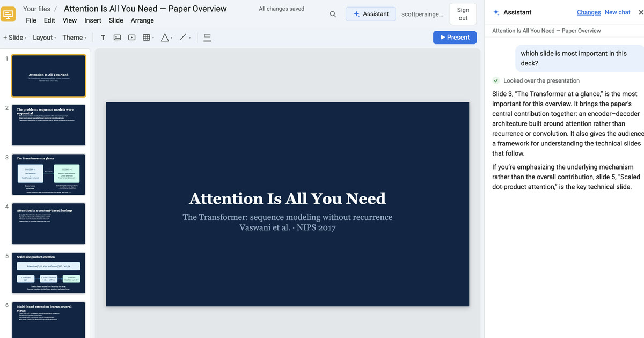Open the Changes link in Assistant panel

589,12
